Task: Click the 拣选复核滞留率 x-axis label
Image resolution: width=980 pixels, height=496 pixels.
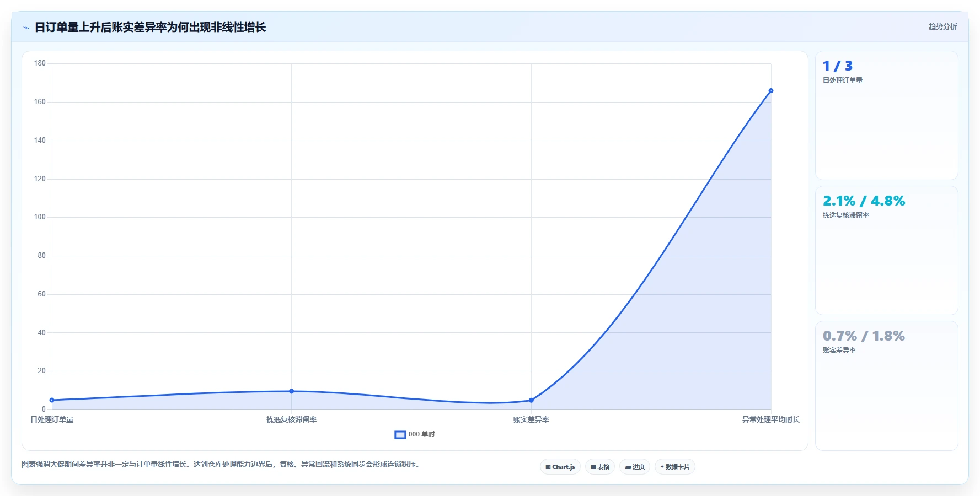Action: [291, 419]
